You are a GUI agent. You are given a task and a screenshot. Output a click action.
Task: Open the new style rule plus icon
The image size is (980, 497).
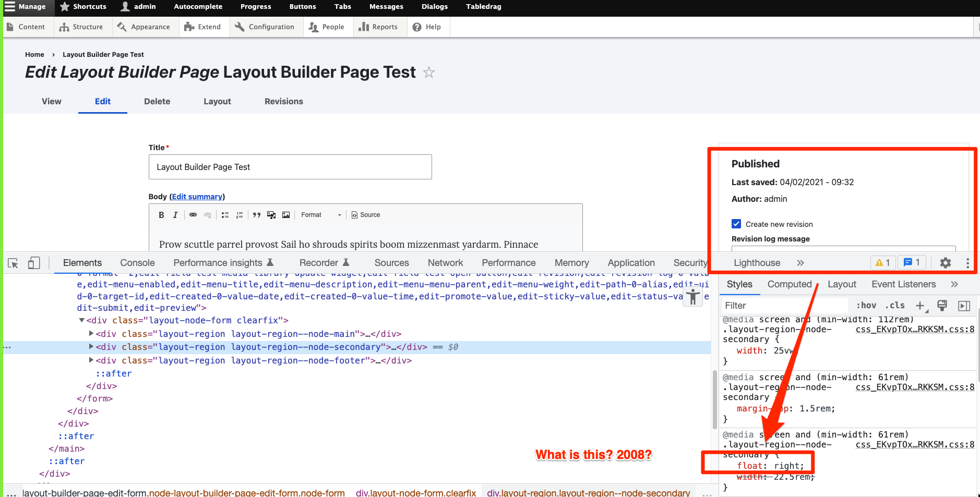(x=919, y=305)
